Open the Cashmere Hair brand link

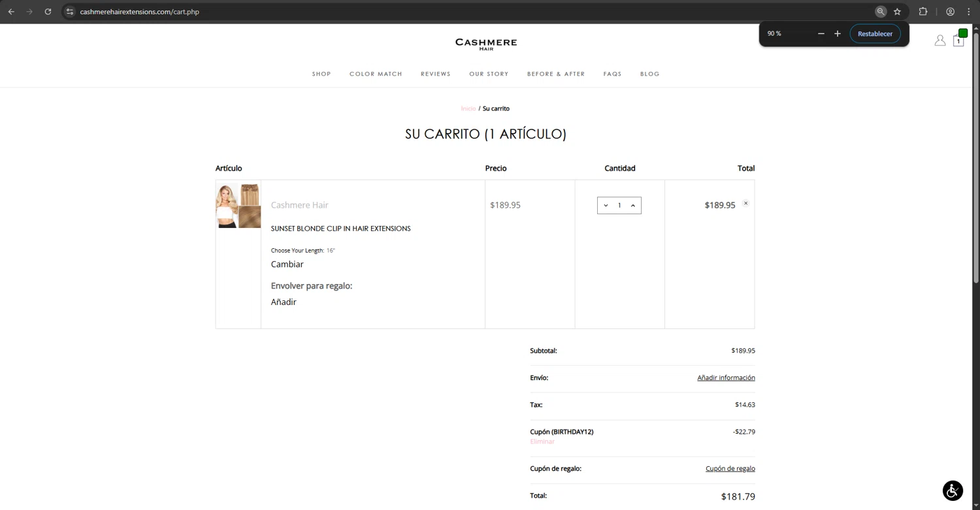pyautogui.click(x=299, y=205)
